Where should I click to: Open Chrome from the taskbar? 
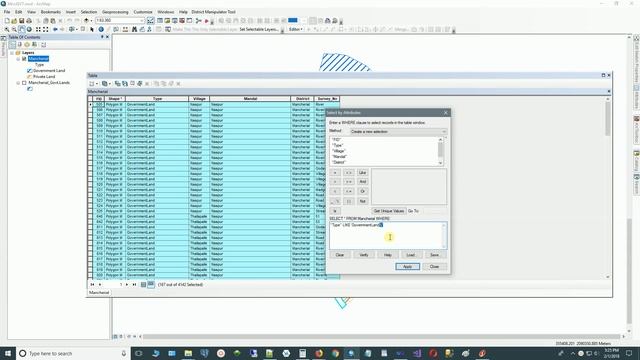335,353
